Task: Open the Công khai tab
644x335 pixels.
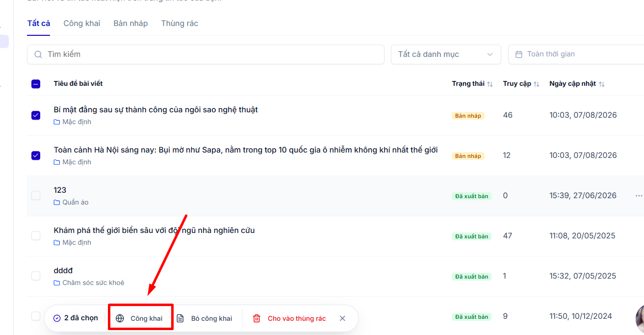Action: [x=82, y=23]
